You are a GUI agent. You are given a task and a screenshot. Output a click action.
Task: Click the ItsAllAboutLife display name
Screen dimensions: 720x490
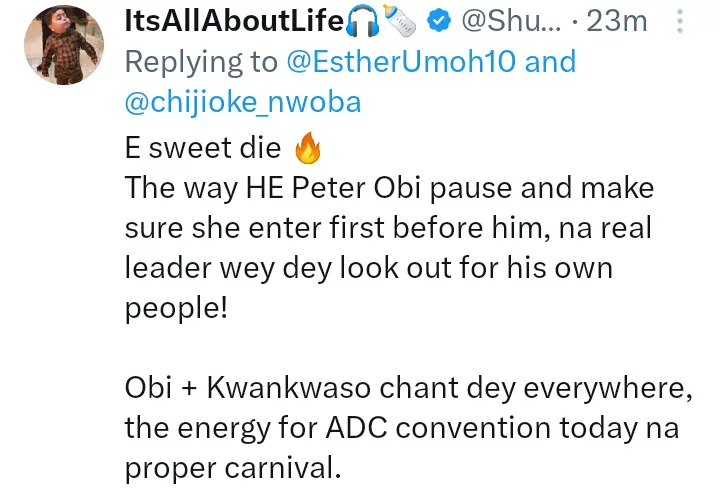pos(234,19)
